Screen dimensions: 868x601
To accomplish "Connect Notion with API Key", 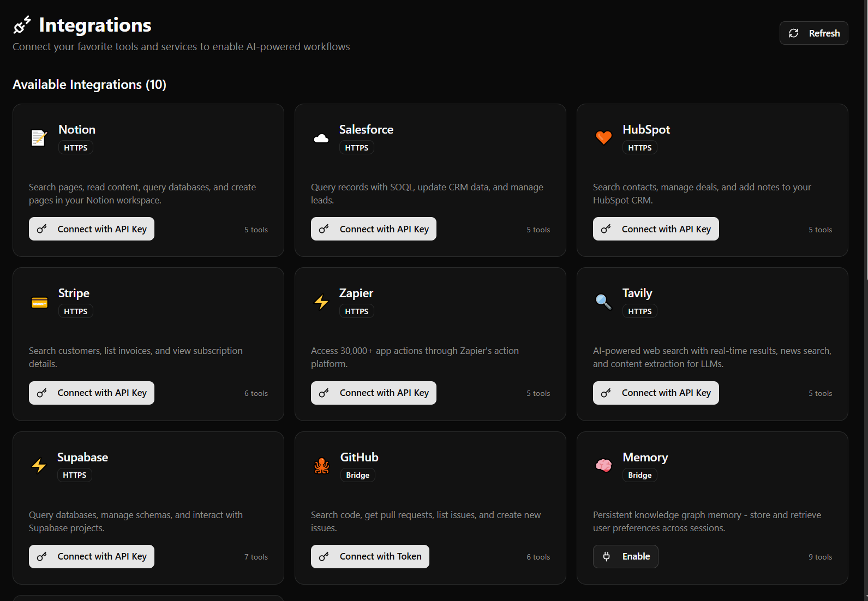I will coord(92,229).
